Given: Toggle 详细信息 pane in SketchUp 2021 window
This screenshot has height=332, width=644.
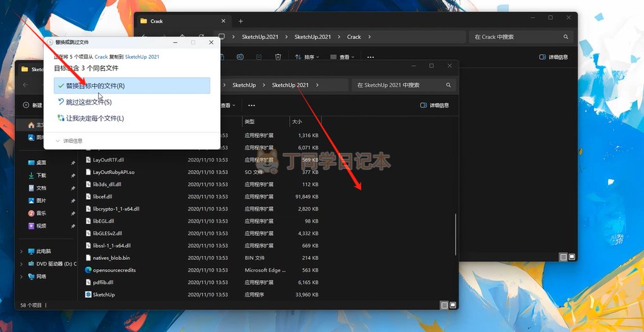Looking at the screenshot, I should point(435,105).
